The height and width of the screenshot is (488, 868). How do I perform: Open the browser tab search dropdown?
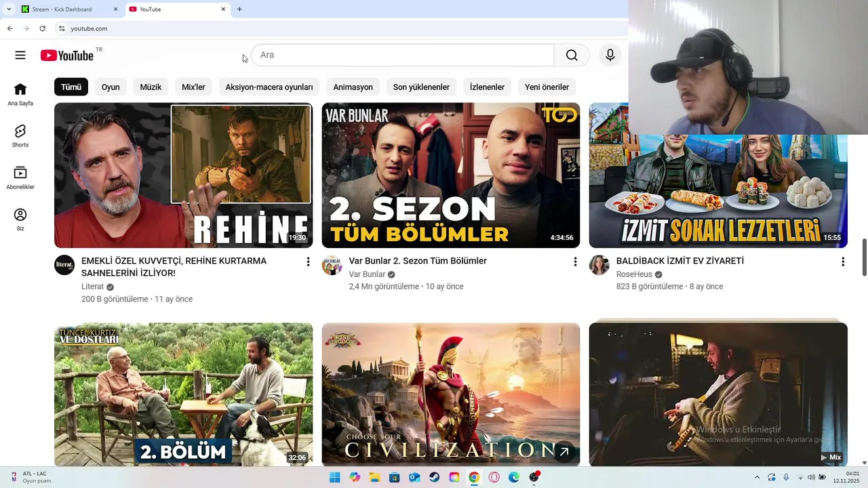point(8,9)
